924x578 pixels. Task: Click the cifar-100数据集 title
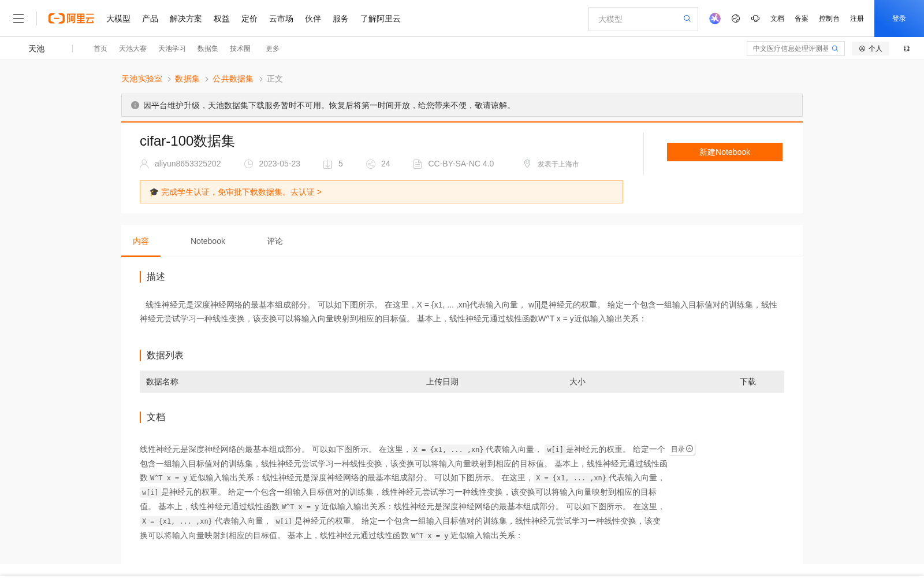[187, 141]
